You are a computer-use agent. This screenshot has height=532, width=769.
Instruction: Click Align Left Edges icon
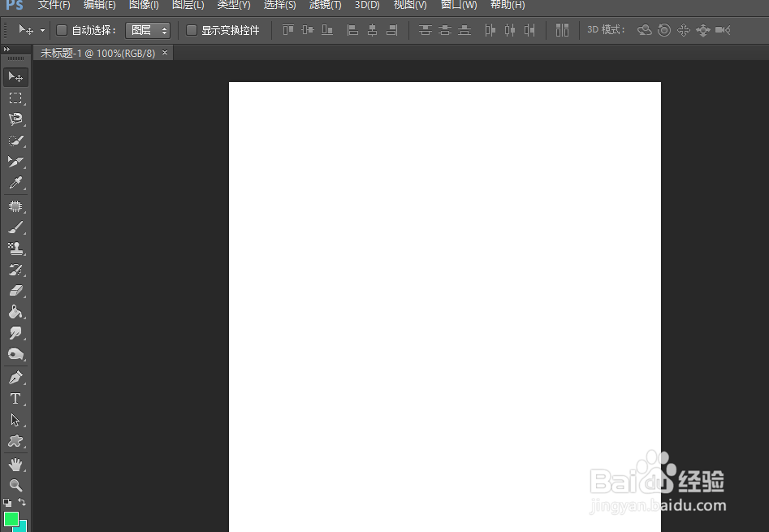tap(352, 30)
